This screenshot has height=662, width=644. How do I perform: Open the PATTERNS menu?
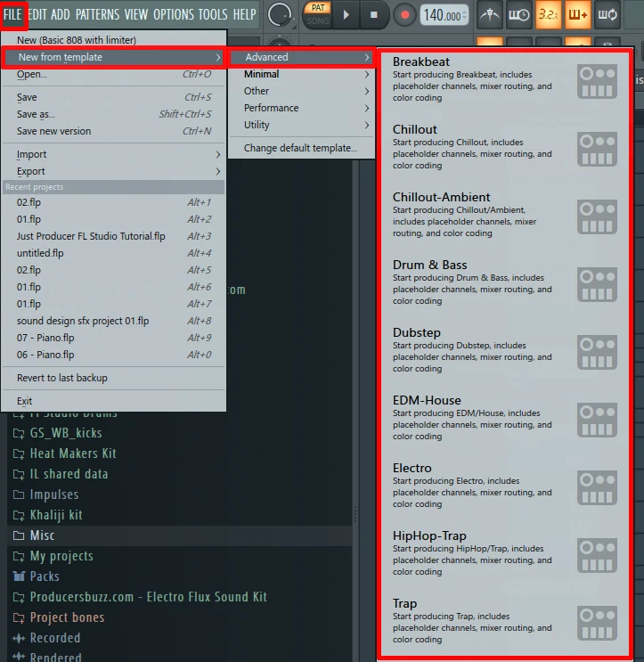tap(97, 15)
